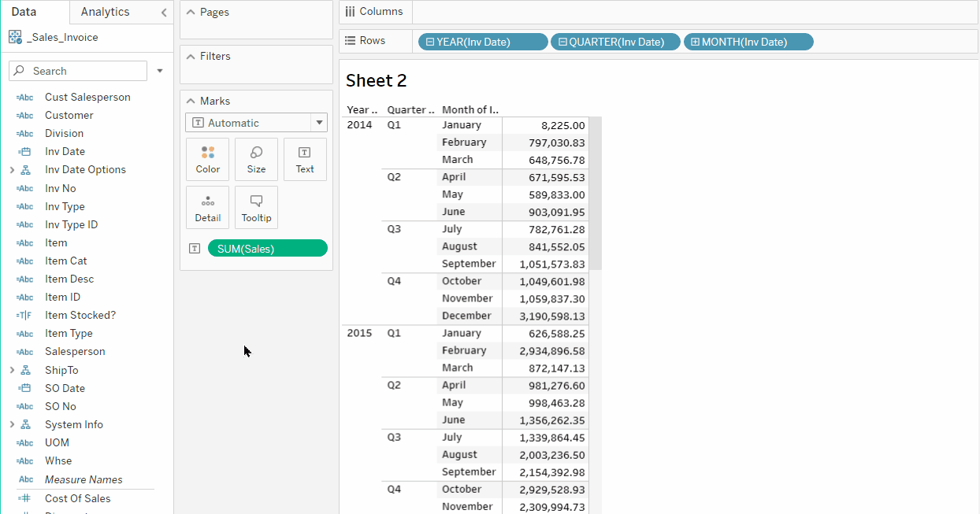The image size is (980, 514).
Task: Click the _Sales_Invoice data source icon
Action: (15, 37)
